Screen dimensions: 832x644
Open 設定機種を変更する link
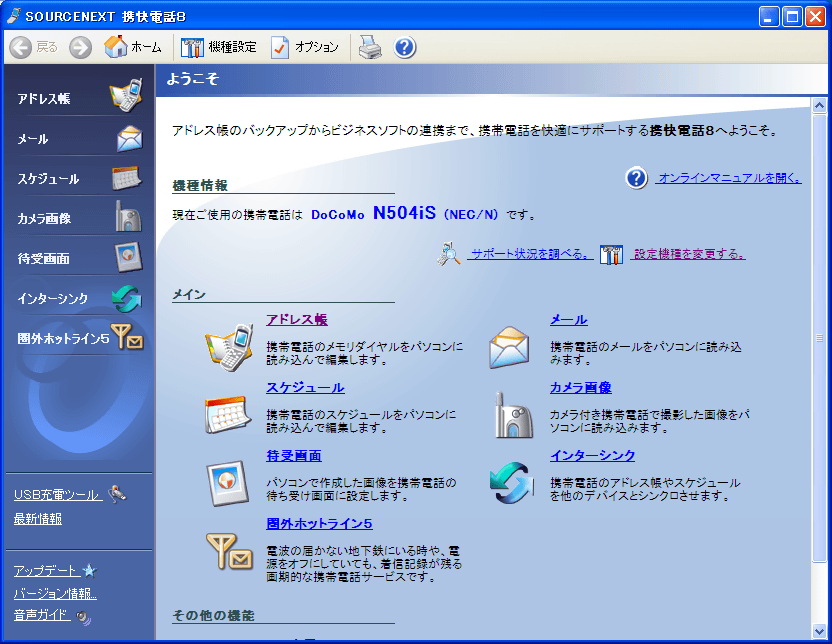pos(688,254)
